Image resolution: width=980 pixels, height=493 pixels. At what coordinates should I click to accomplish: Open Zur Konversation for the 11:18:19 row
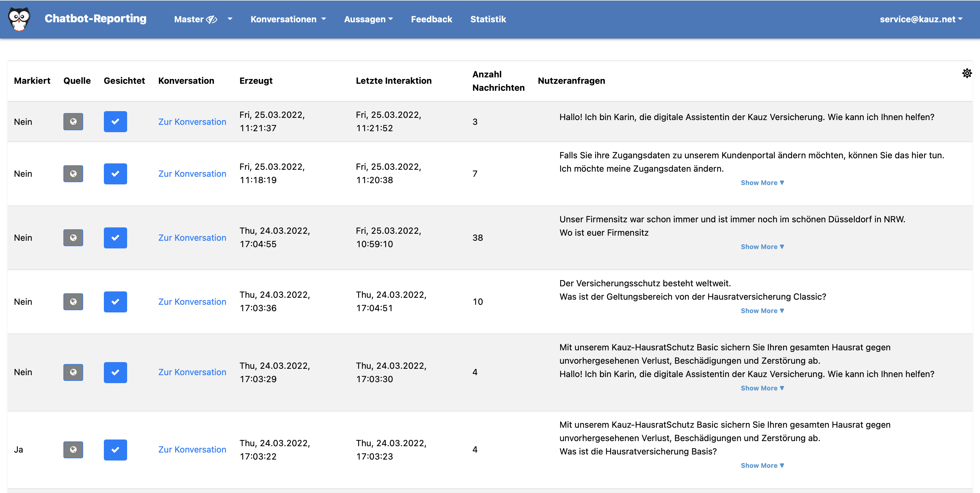tap(192, 174)
